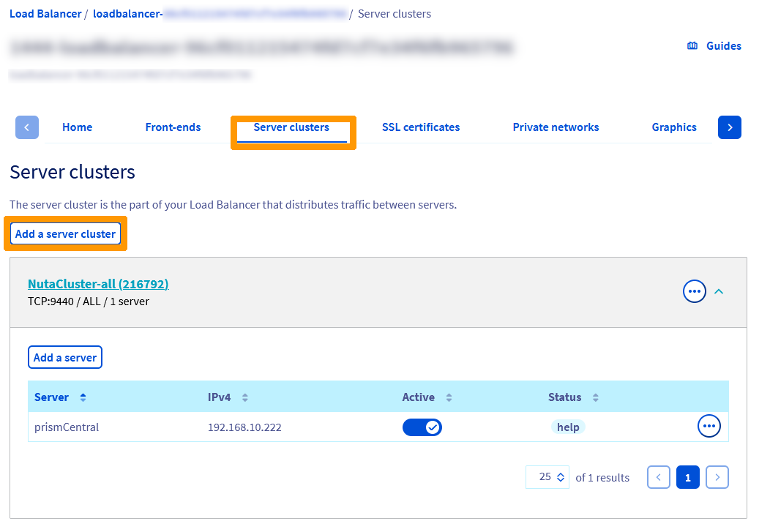Select page 1 in pagination
This screenshot has width=770, height=532.
687,476
